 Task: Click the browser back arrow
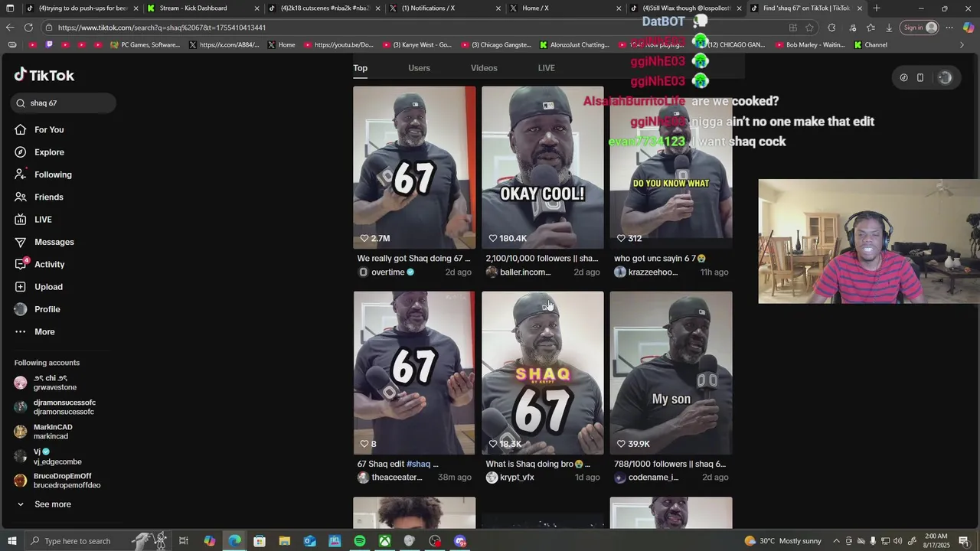[10, 28]
